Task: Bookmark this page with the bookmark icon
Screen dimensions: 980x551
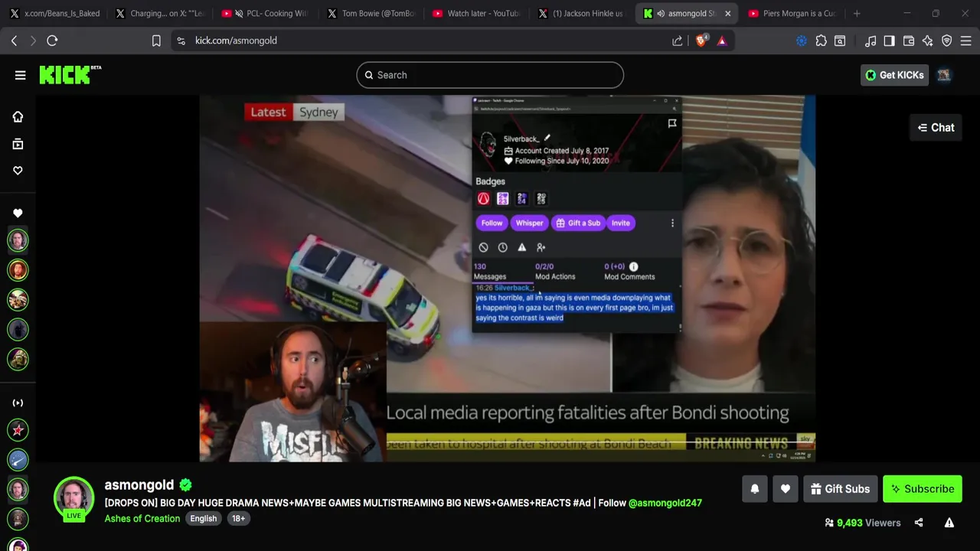Action: [x=156, y=41]
